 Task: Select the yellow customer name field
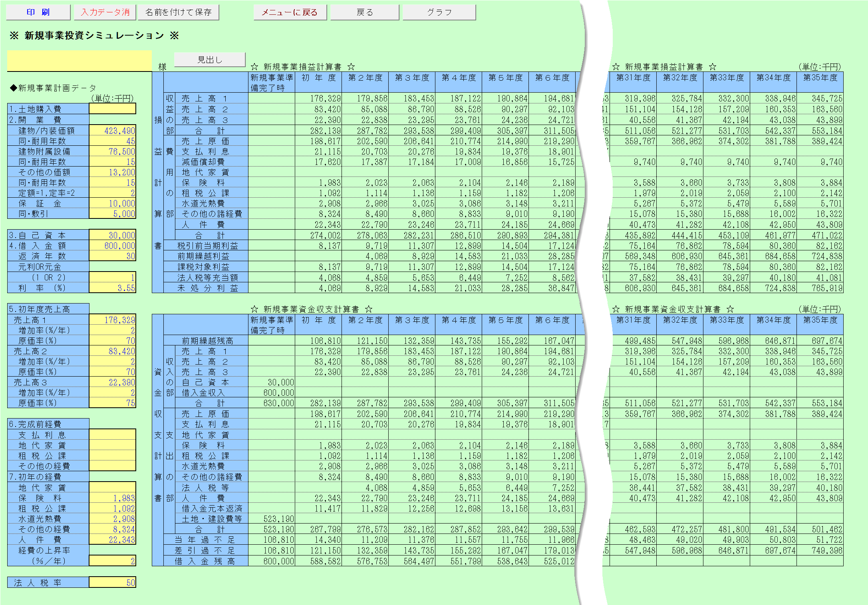[79, 61]
